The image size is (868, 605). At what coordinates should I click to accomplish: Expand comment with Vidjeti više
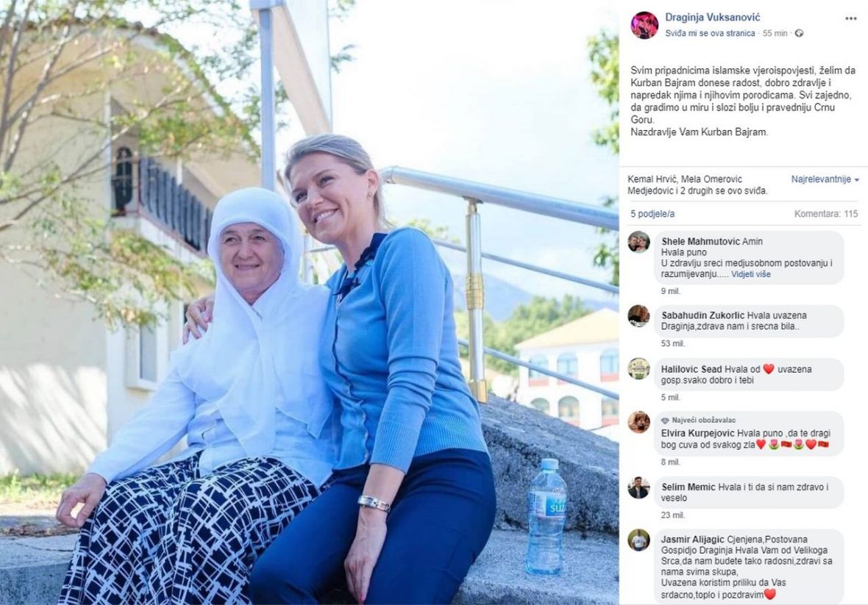point(750,274)
